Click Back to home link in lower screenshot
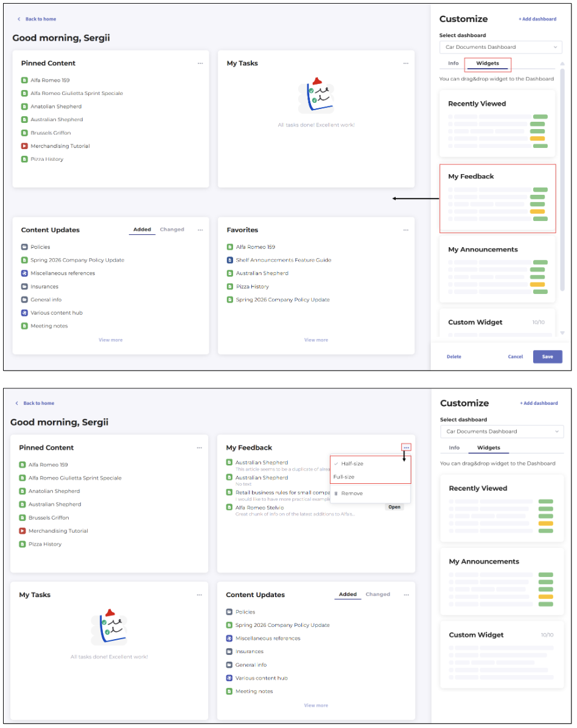Viewport: 577px width, 728px height. pyautogui.click(x=38, y=403)
